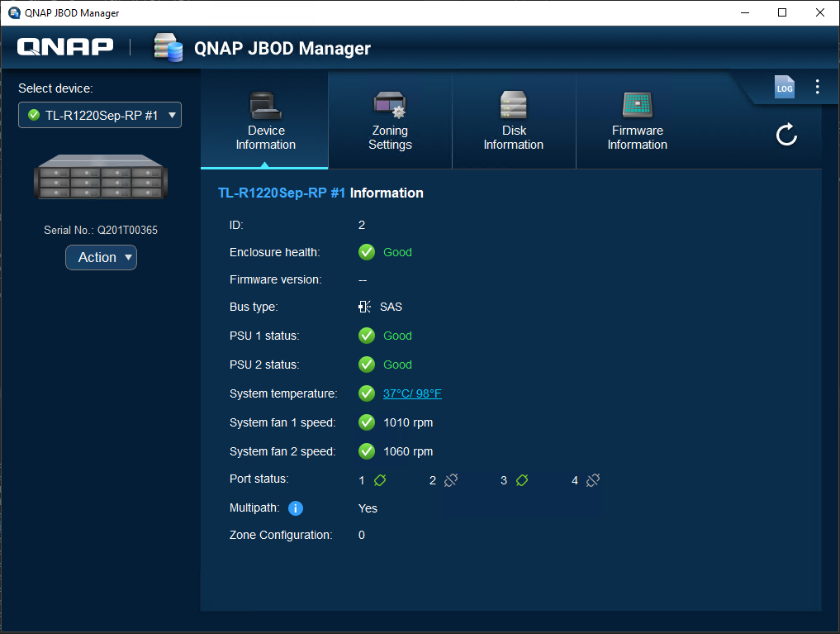The height and width of the screenshot is (634, 840).
Task: Open the LOG file icon
Action: [x=784, y=88]
